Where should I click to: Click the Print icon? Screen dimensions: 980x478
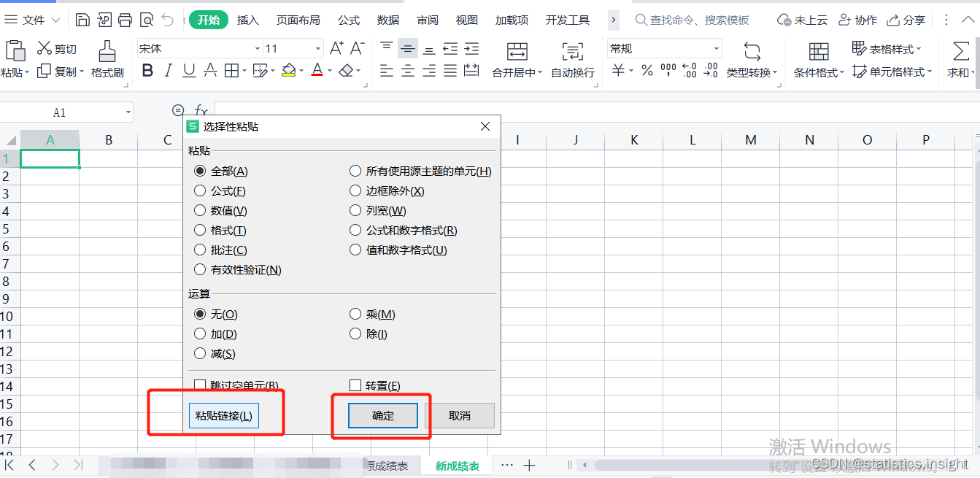[x=126, y=20]
